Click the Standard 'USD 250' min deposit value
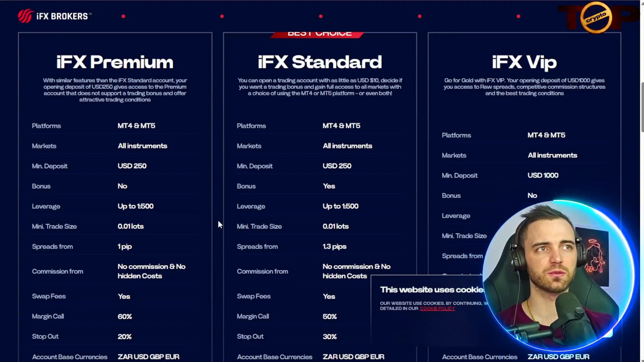 (337, 166)
